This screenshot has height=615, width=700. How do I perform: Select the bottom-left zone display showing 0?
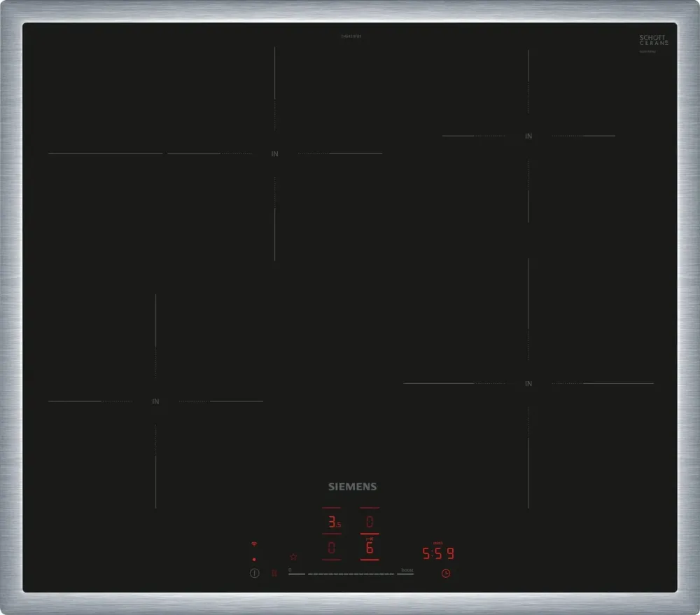[x=332, y=548]
